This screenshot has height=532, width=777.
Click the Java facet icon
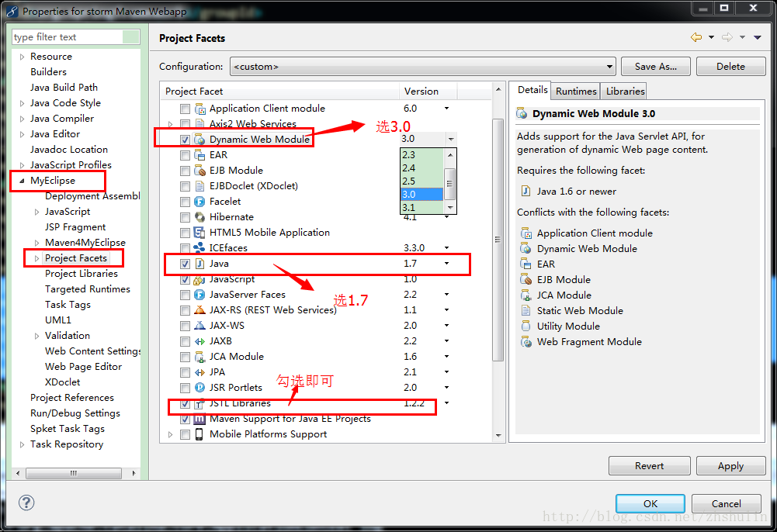pyautogui.click(x=199, y=264)
